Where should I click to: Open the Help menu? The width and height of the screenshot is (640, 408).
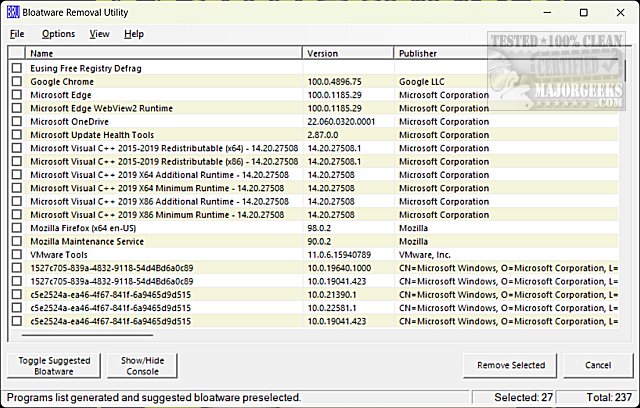(134, 34)
